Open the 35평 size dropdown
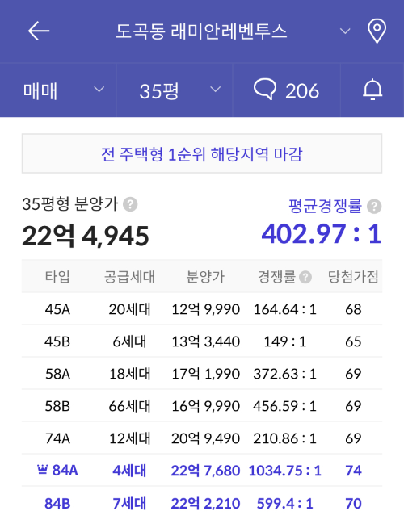The width and height of the screenshot is (404, 532). point(175,90)
